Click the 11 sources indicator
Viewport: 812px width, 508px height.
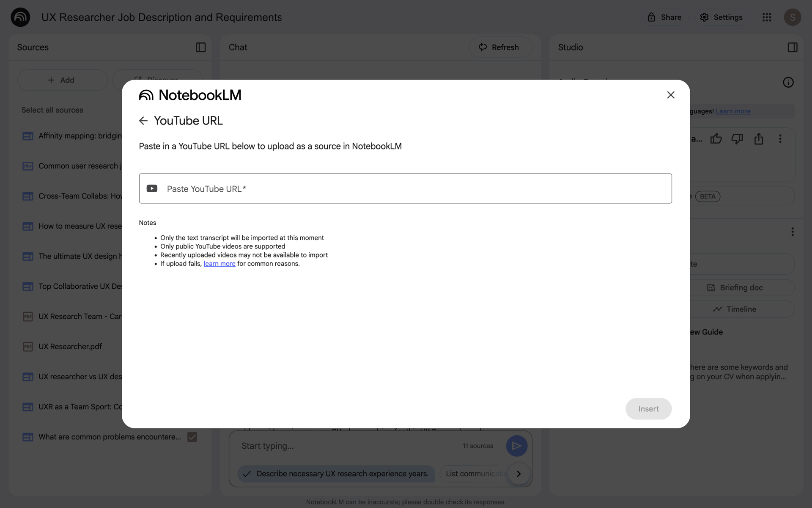point(477,446)
